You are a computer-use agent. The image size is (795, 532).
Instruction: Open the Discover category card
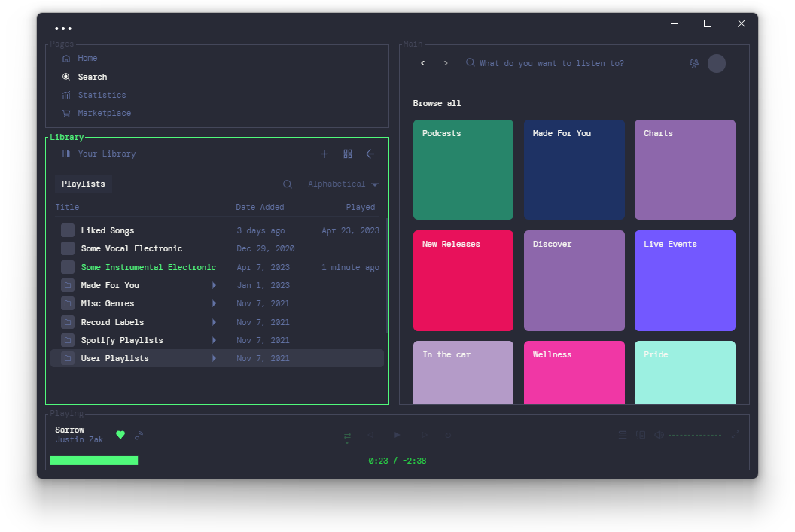pyautogui.click(x=574, y=281)
